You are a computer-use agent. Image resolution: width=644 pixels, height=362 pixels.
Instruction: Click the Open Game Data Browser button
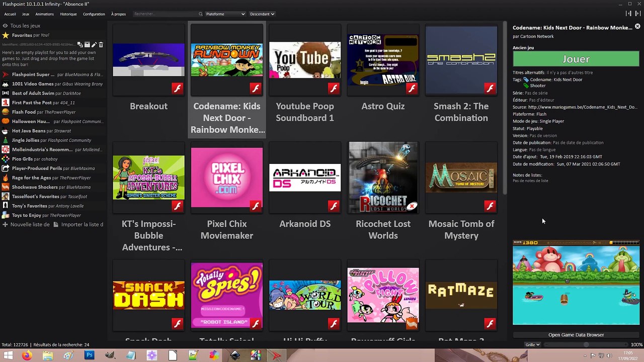[x=576, y=335]
